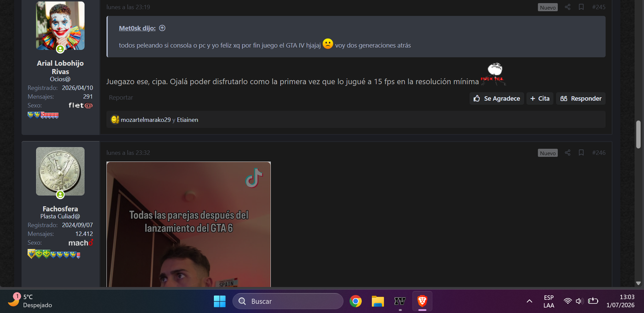Open reaction emoji list icon

click(x=115, y=120)
